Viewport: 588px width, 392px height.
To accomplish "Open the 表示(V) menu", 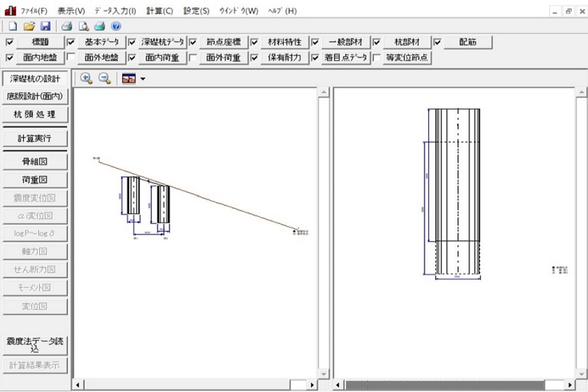I will (71, 11).
